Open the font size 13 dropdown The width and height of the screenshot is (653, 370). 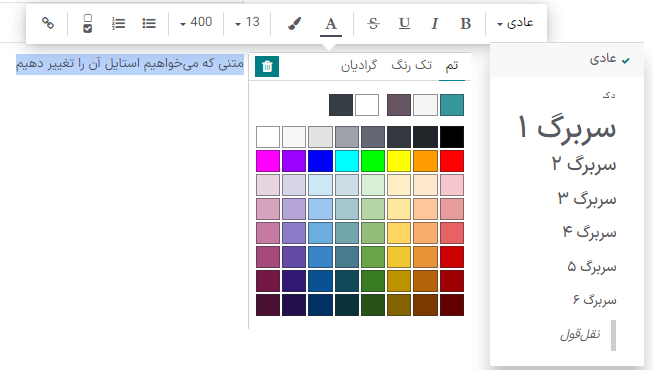pos(247,22)
